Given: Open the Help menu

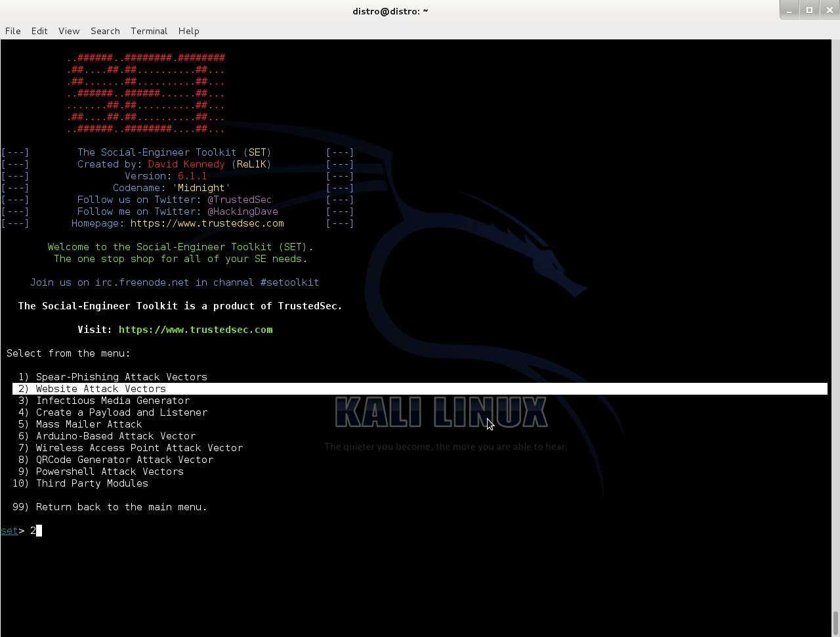Looking at the screenshot, I should click(x=188, y=31).
